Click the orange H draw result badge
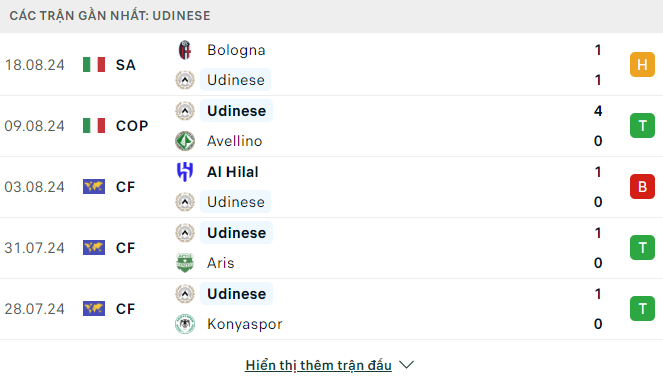Image resolution: width=663 pixels, height=381 pixels. 642,65
